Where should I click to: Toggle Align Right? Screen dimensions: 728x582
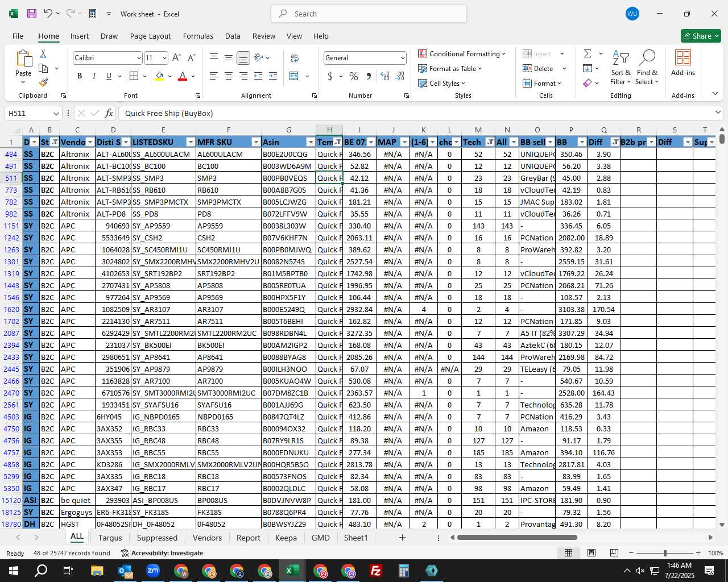(243, 76)
